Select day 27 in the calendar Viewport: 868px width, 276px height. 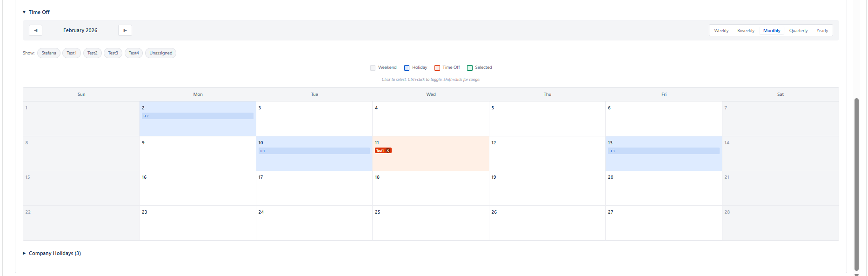tap(664, 223)
